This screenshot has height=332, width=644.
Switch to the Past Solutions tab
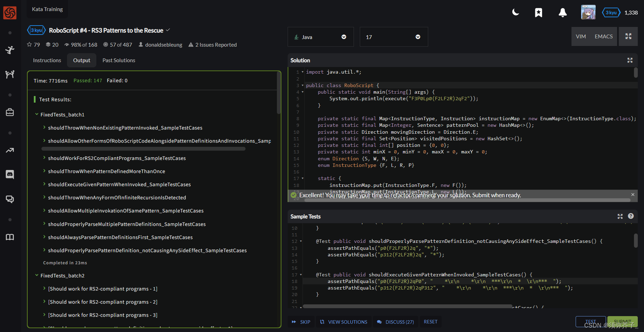pyautogui.click(x=119, y=60)
